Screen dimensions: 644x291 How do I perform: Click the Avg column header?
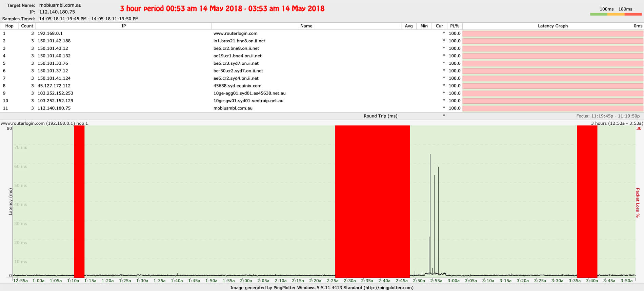[409, 26]
